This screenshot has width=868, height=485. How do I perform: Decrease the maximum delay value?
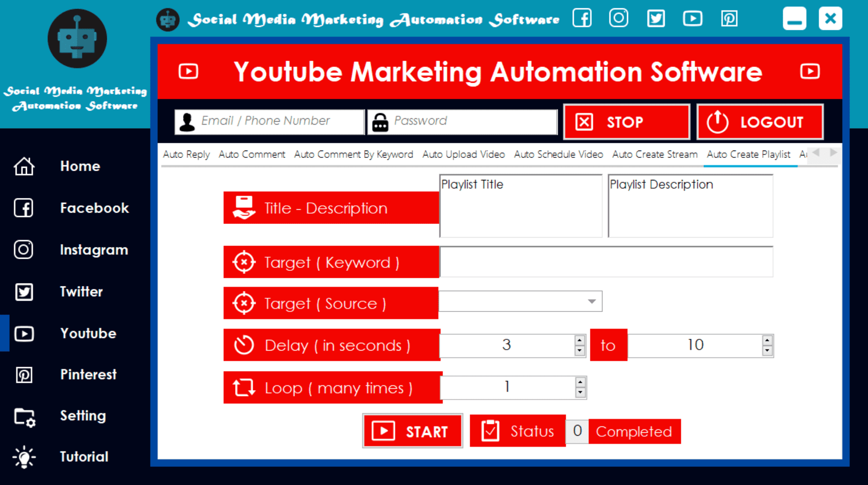coord(767,351)
